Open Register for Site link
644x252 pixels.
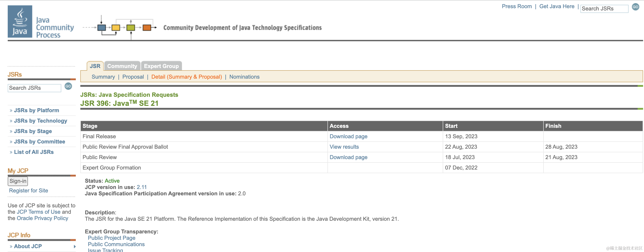[29, 190]
